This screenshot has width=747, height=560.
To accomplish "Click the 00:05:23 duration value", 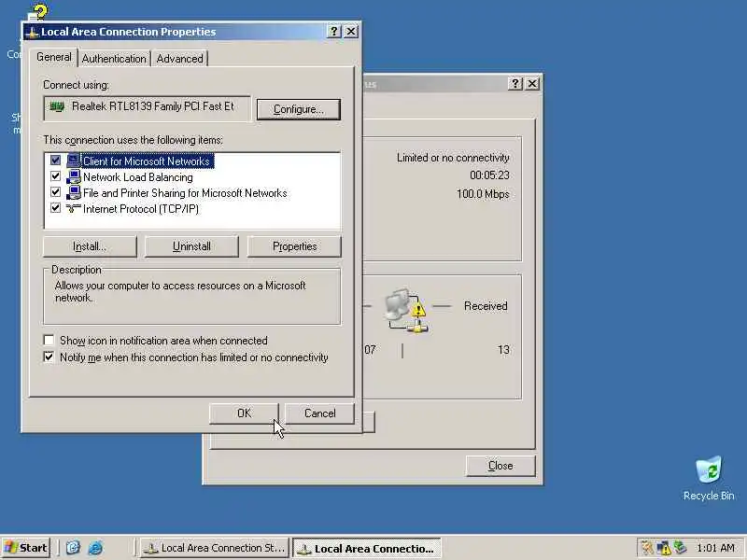I will tap(489, 175).
